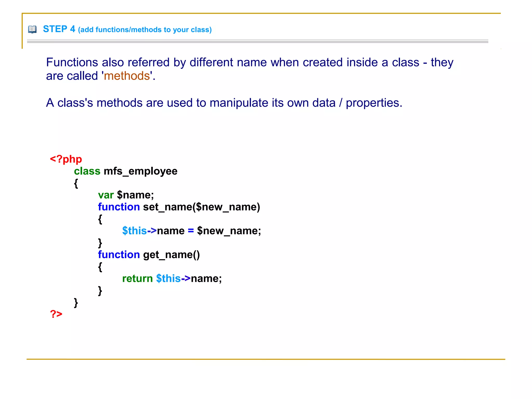Click the 'function get_name()' line

click(x=149, y=255)
